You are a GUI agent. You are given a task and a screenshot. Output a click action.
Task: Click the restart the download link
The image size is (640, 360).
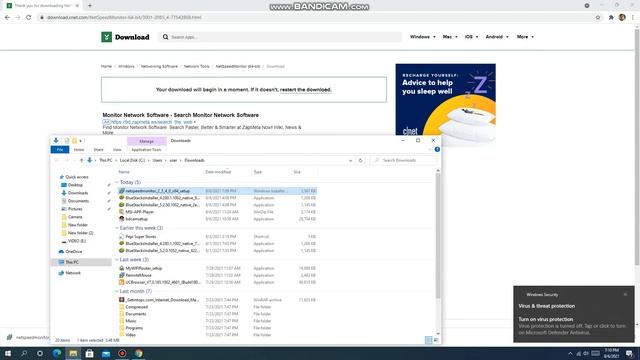tap(305, 89)
